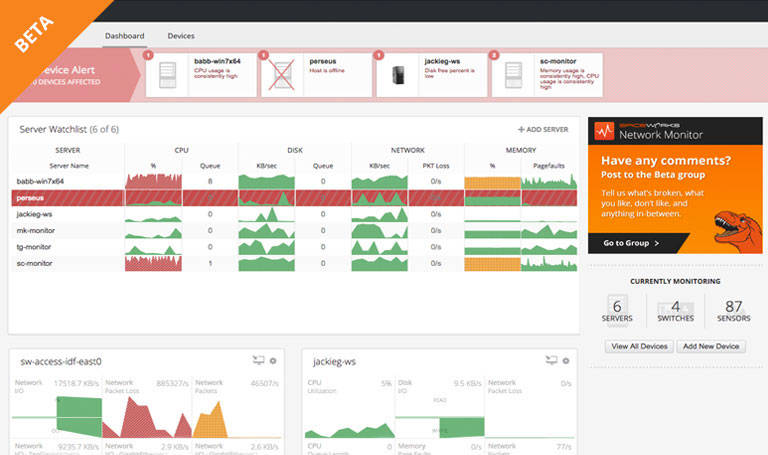768x455 pixels.
Task: Open settings gear on sw-access-idf-east0 widget
Action: point(273,360)
